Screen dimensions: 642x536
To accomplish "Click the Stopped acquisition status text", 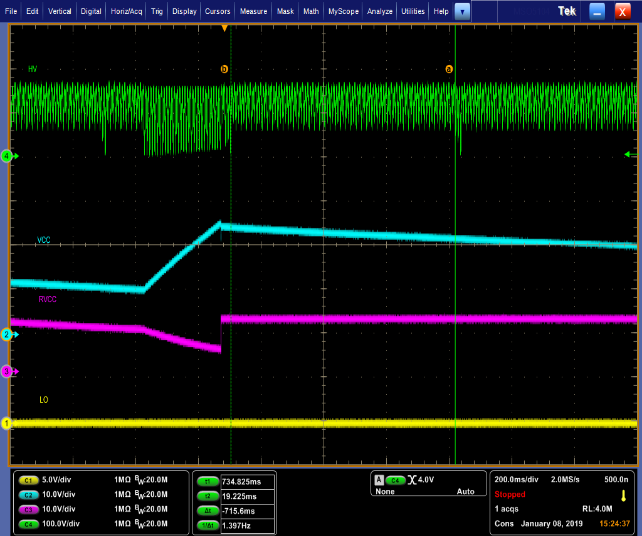I will click(510, 495).
